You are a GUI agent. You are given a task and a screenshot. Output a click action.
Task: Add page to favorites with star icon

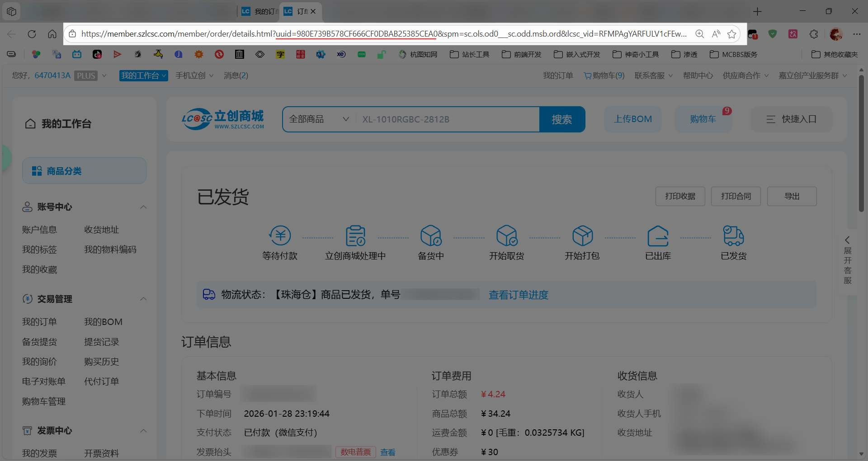pos(731,34)
